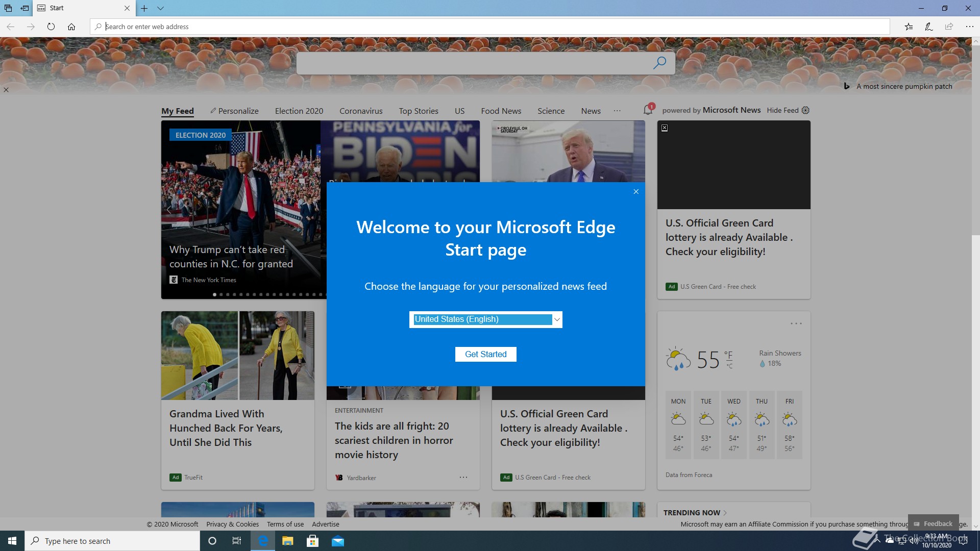Open Friday weather forecast
Image resolution: width=980 pixels, height=551 pixels.
point(790,425)
